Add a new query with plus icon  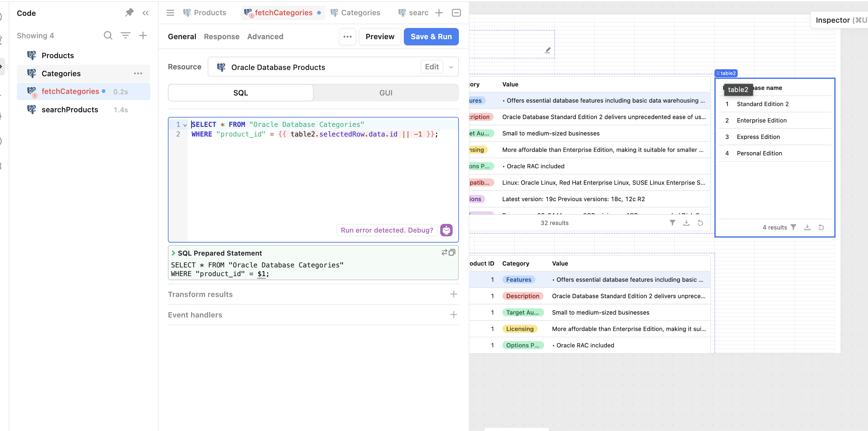tap(143, 35)
